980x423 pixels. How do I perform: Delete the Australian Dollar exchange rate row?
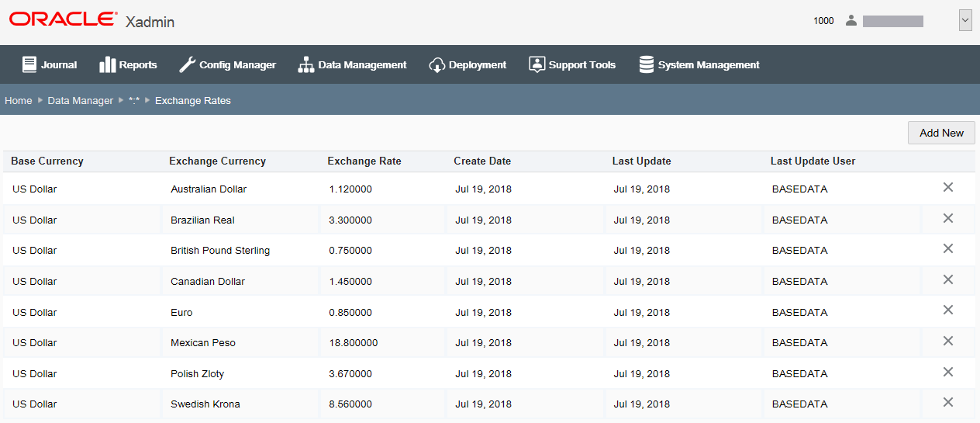947,187
